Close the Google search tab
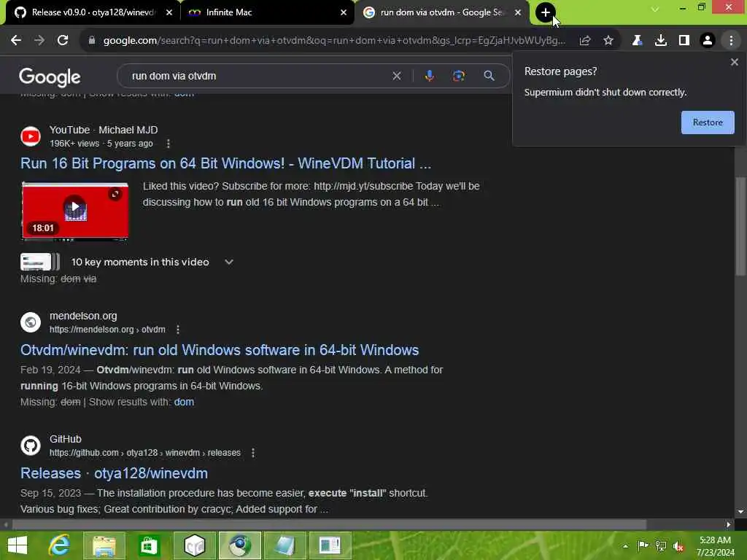The width and height of the screenshot is (747, 560). [518, 12]
